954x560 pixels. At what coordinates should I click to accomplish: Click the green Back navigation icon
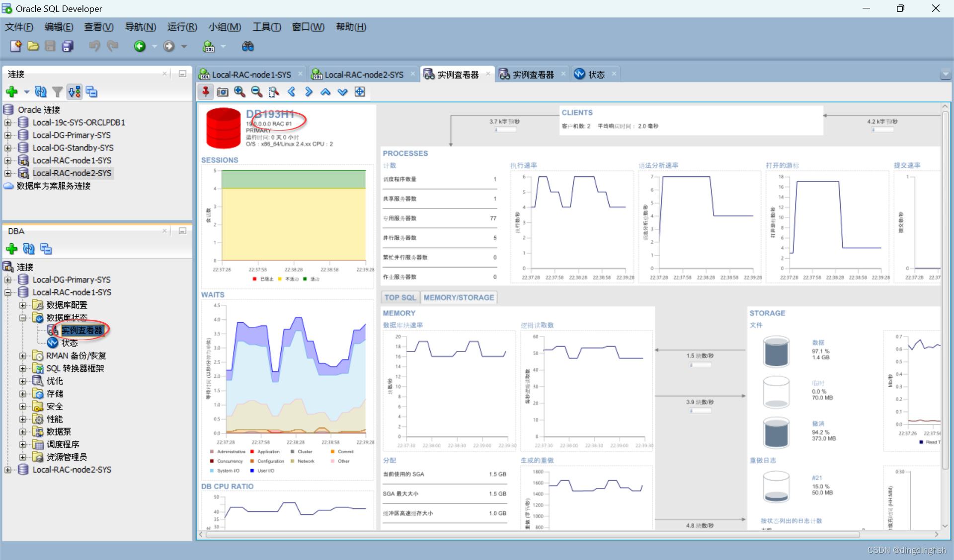click(140, 46)
